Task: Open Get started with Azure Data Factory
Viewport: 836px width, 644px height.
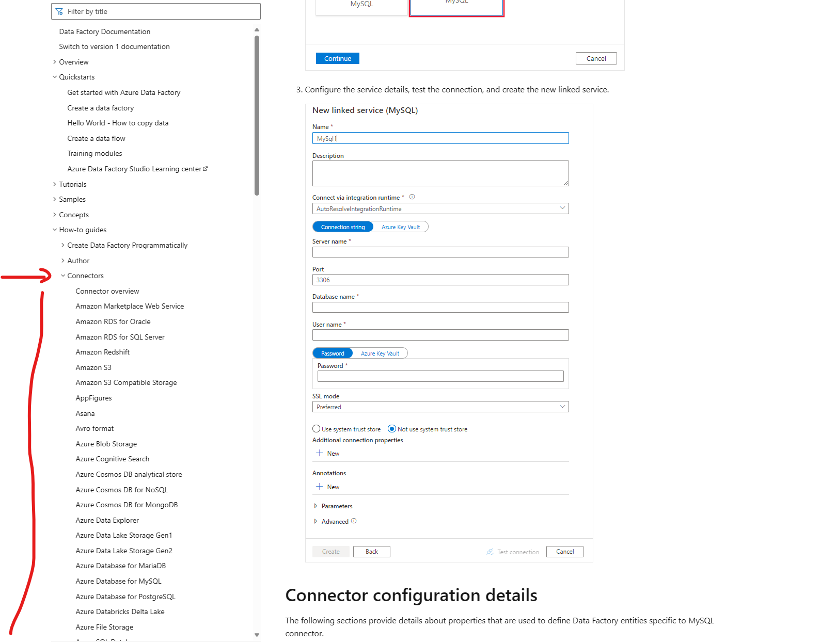Action: pos(124,92)
